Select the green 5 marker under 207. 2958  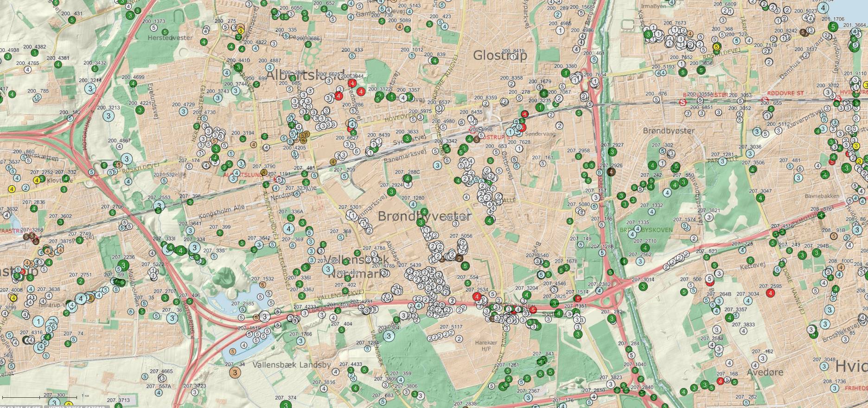[579, 157]
